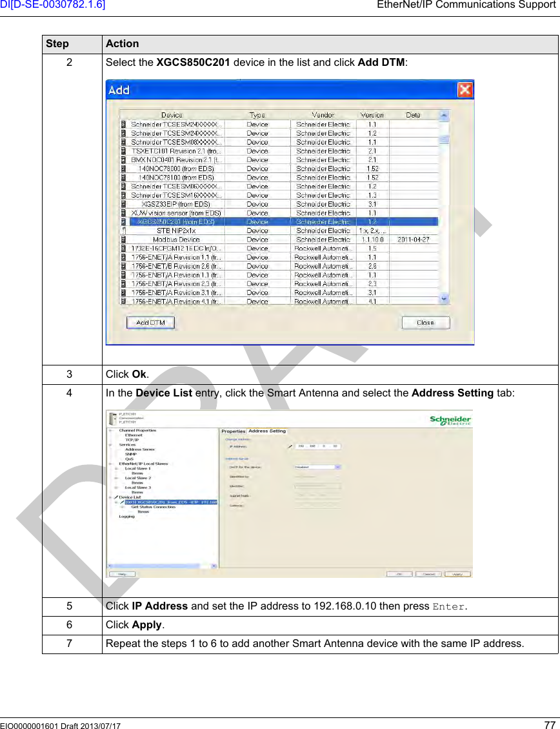Viewport: 560px width, 729px height.
Task: Click device icon of STB NIP2x1x row
Action: click(123, 231)
